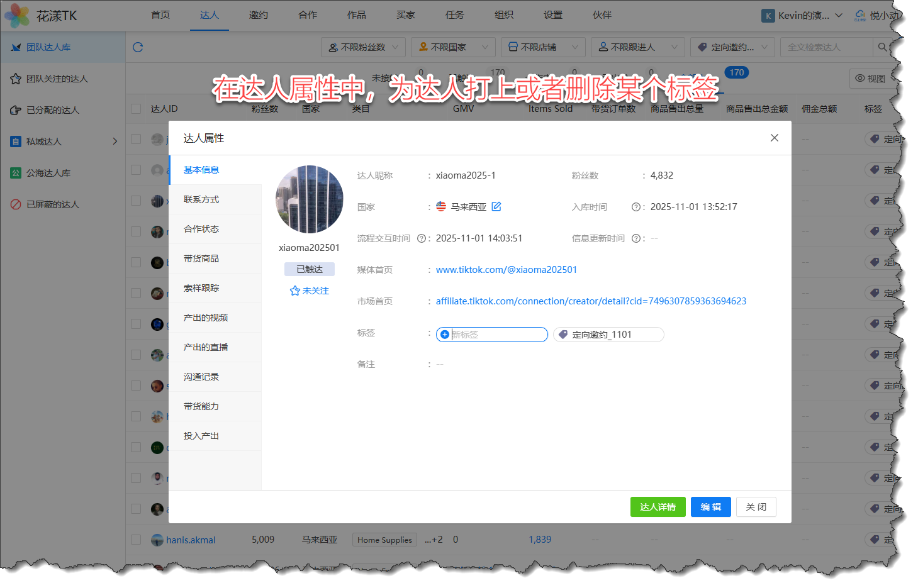Image resolution: width=918 pixels, height=588 pixels.
Task: Tick the checkbox for hanis.akmal row
Action: 136,540
